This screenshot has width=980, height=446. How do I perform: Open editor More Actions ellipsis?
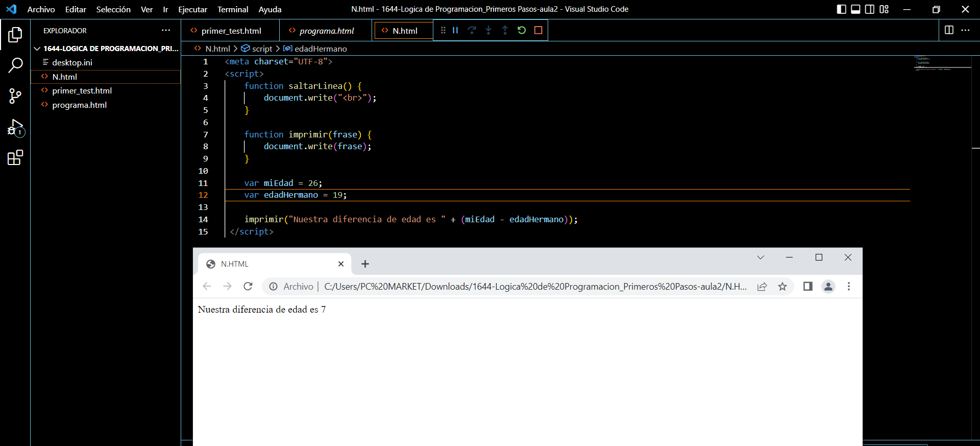tap(965, 30)
